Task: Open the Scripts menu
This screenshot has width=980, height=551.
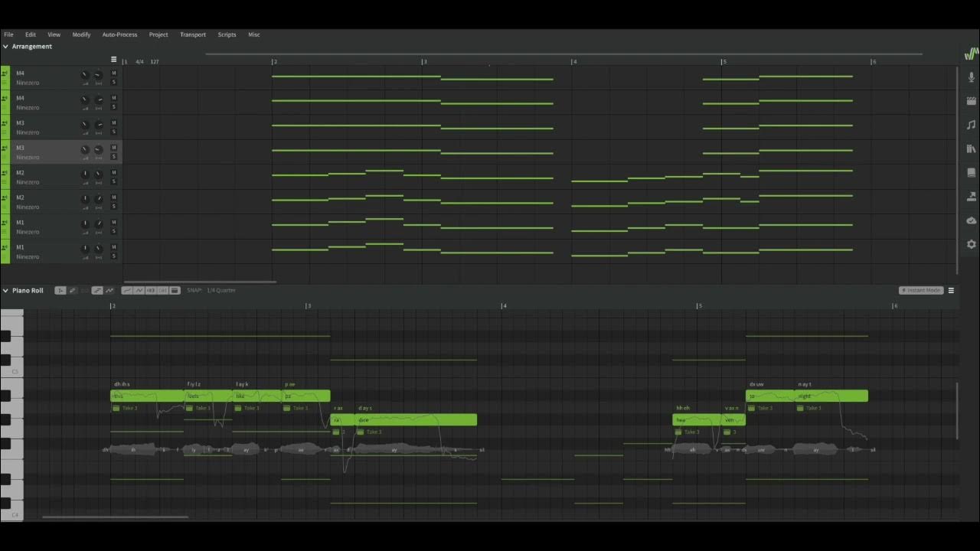Action: coord(227,34)
